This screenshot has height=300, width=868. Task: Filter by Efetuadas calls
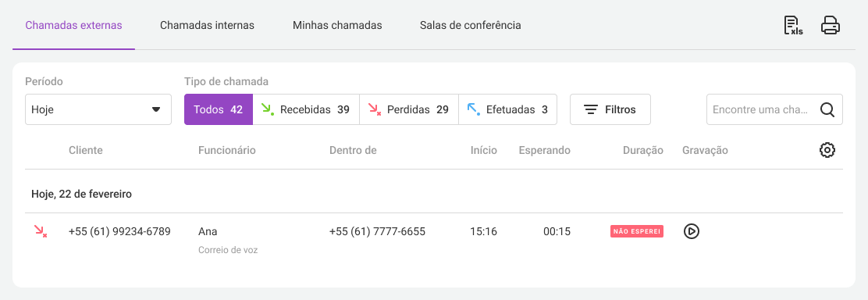(x=507, y=109)
